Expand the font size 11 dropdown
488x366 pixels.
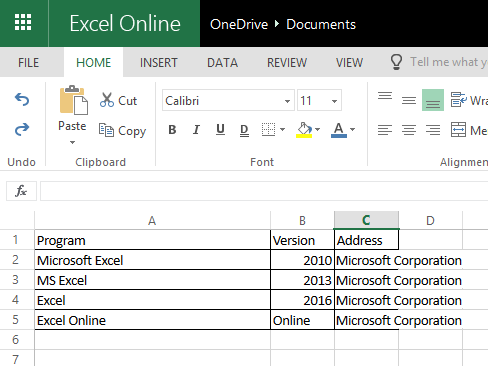334,101
